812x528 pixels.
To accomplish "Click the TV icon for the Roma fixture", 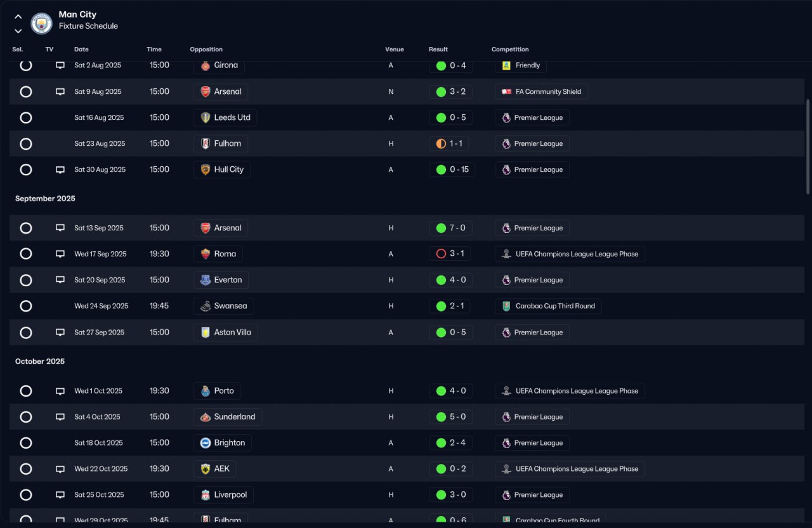I will point(60,254).
